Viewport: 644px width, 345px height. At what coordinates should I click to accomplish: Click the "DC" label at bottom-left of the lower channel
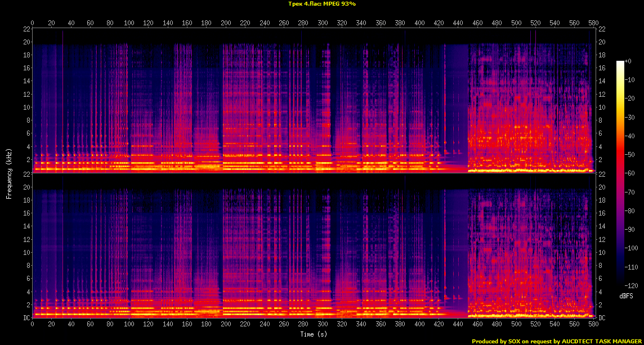point(26,317)
